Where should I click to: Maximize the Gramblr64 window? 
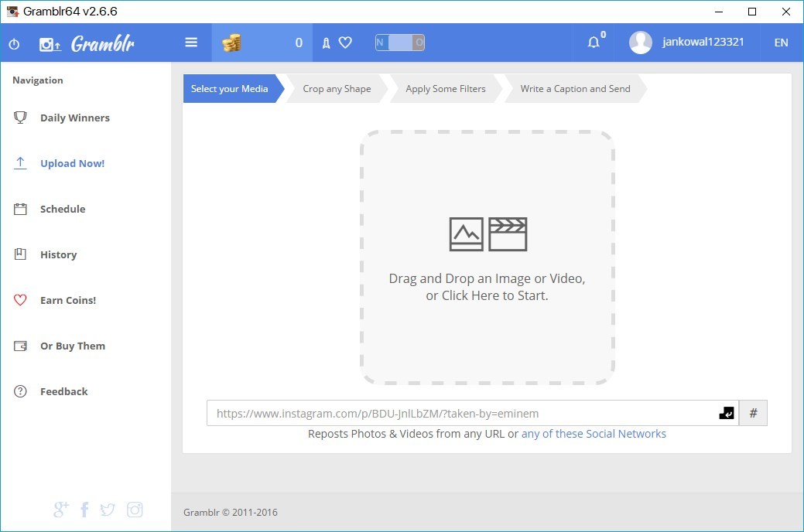coord(752,12)
